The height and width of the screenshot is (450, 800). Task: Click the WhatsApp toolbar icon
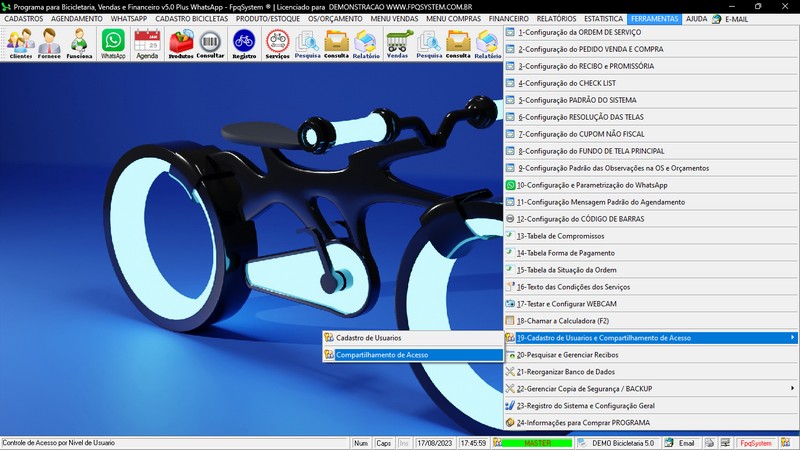(x=113, y=43)
